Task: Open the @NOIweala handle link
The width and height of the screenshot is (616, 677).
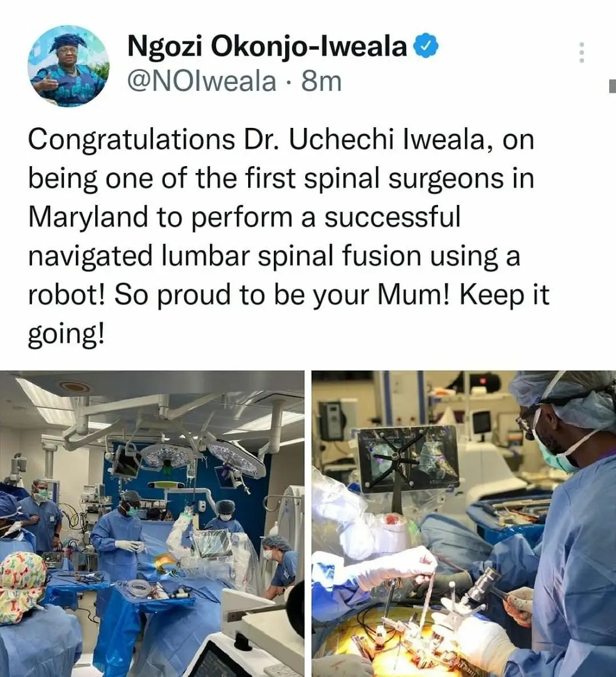Action: tap(202, 81)
